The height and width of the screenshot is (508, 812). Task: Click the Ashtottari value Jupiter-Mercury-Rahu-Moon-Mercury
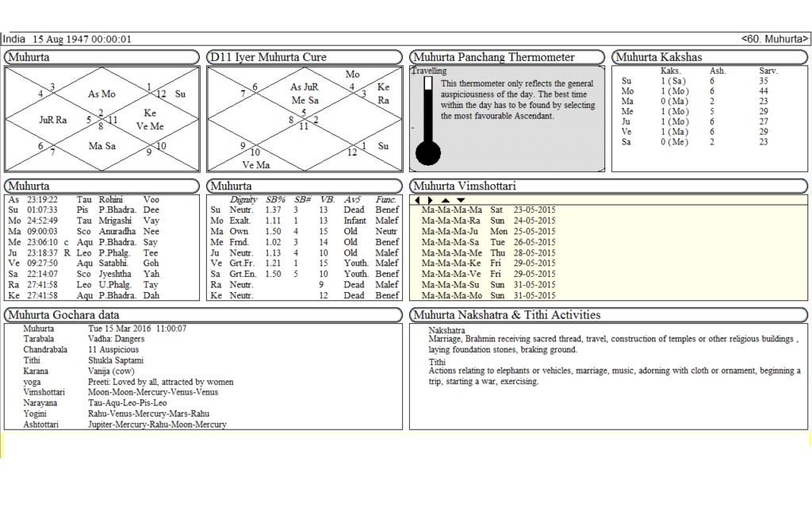click(157, 425)
